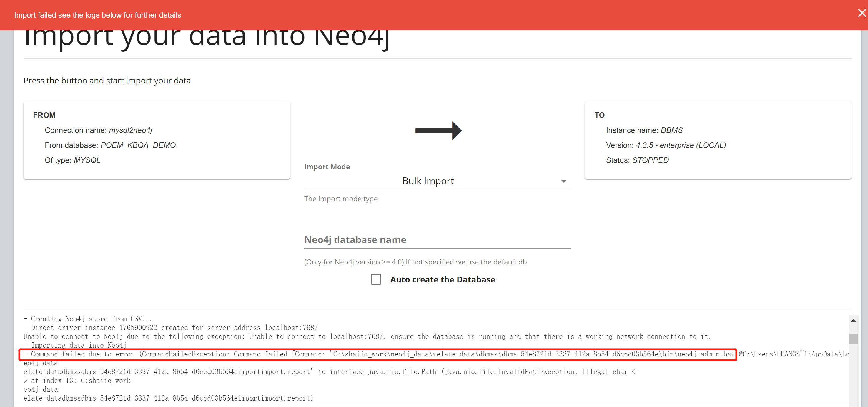Image resolution: width=868 pixels, height=407 pixels.
Task: Open the Bulk Import mode selector
Action: pyautogui.click(x=428, y=181)
